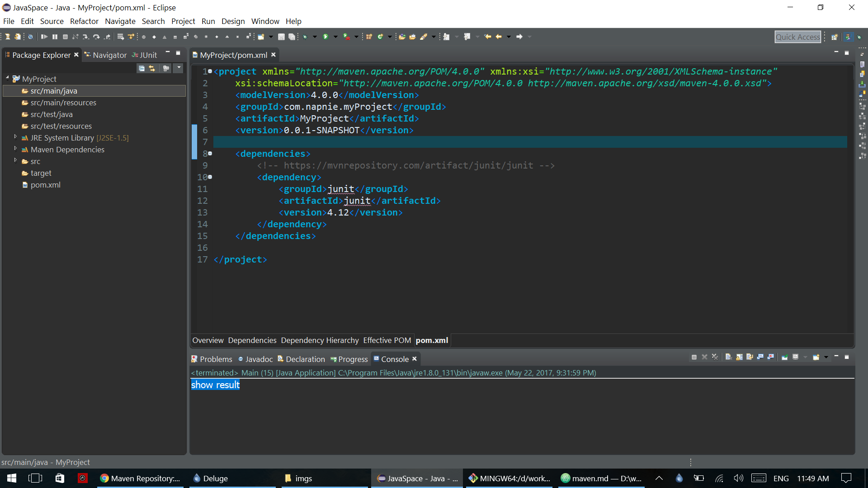The height and width of the screenshot is (488, 868).
Task: Click the New Java Class icon
Action: tap(381, 37)
